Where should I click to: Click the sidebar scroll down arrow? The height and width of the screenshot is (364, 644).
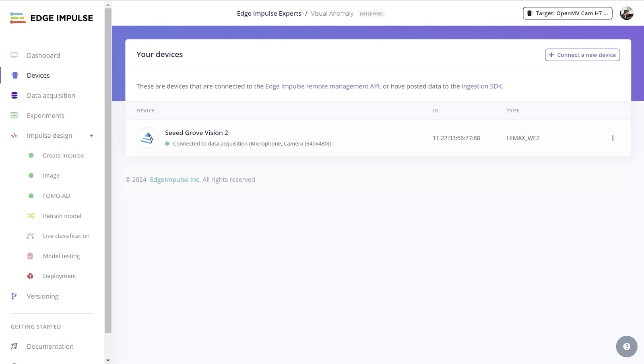pos(108,360)
